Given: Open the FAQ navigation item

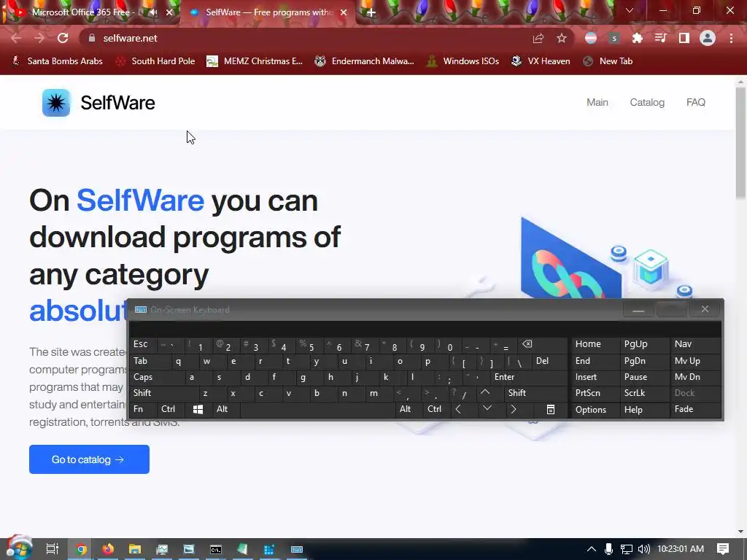Looking at the screenshot, I should [695, 102].
